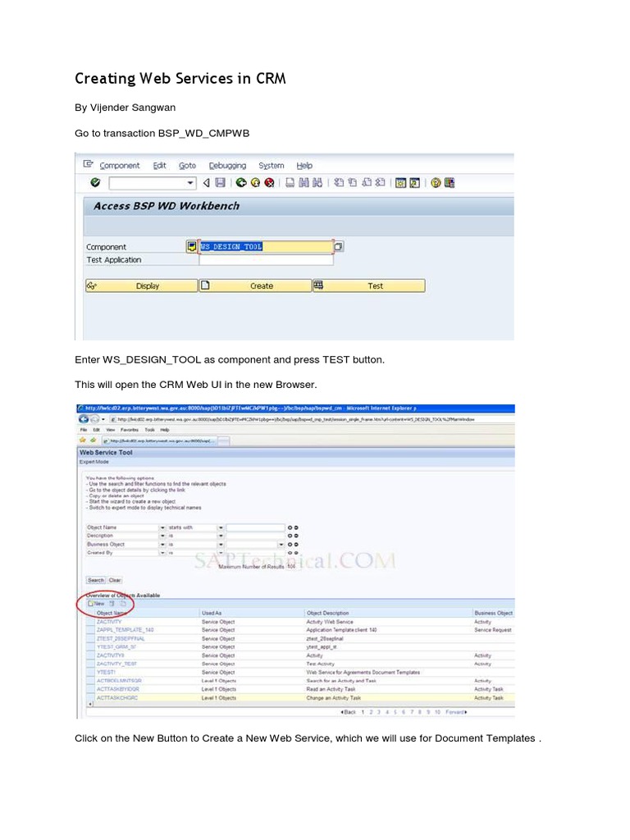Viewport: 630px width, 840px height.
Task: Click the Next Page icon in SAP toolbar
Action: pyautogui.click(x=367, y=183)
